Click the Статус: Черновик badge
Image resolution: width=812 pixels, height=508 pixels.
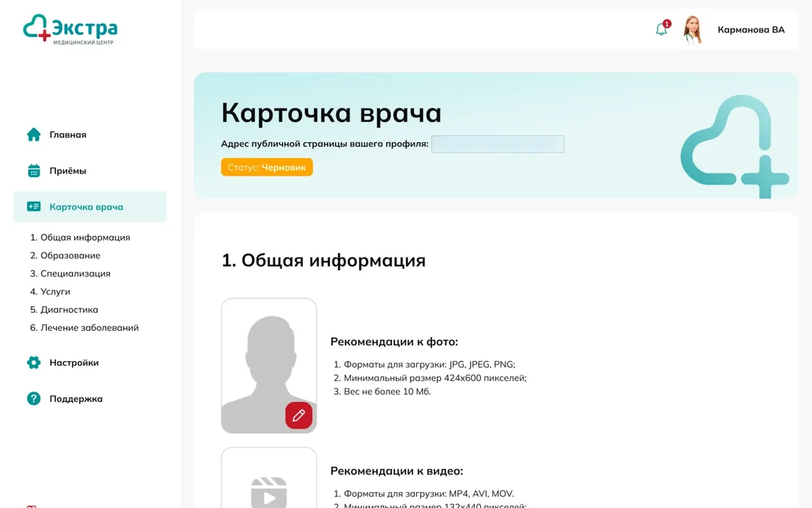coord(267,168)
